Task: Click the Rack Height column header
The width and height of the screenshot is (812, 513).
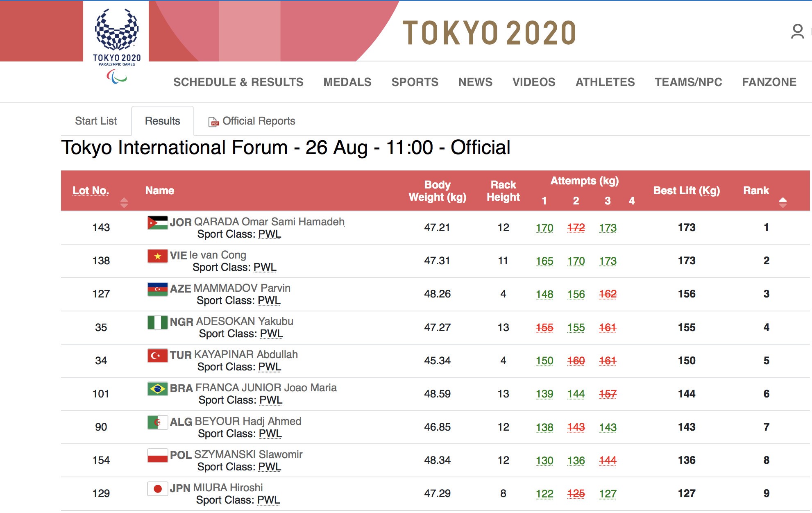Action: coord(503,191)
